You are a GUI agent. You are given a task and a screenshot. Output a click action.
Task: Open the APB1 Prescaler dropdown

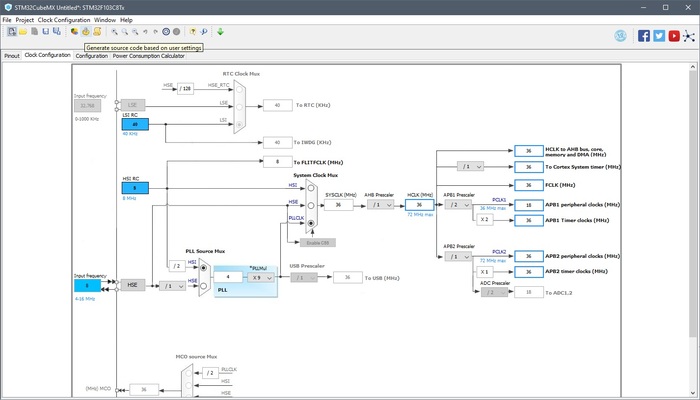pos(458,205)
